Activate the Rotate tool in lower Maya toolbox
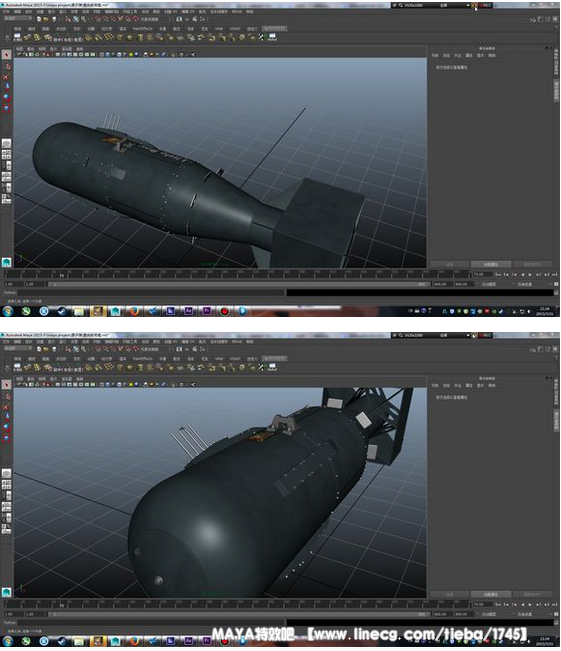 (6, 427)
